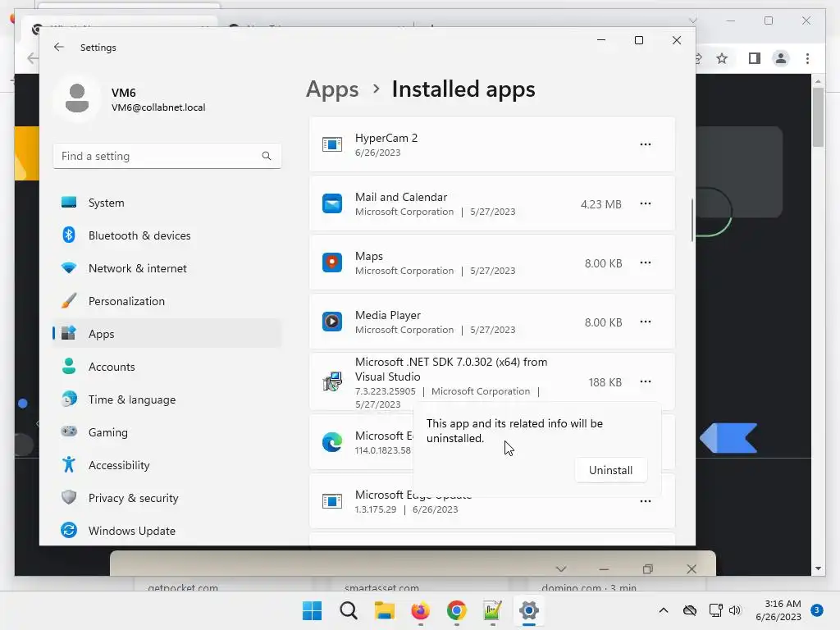The width and height of the screenshot is (840, 630).
Task: Open more options for Maps
Action: coord(645,262)
